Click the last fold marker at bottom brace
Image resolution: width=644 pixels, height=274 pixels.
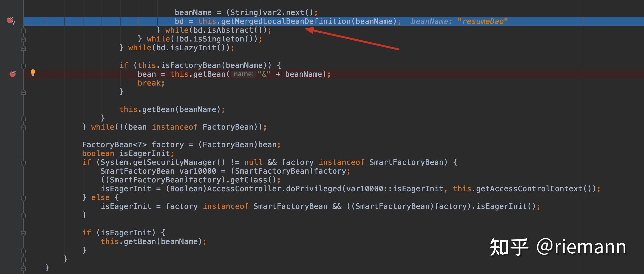tap(23, 268)
